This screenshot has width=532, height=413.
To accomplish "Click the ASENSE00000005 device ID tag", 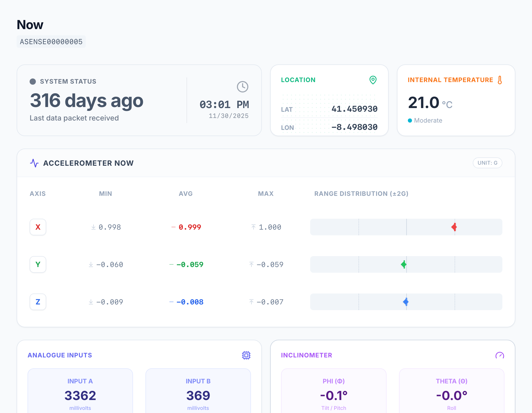I will [x=51, y=42].
